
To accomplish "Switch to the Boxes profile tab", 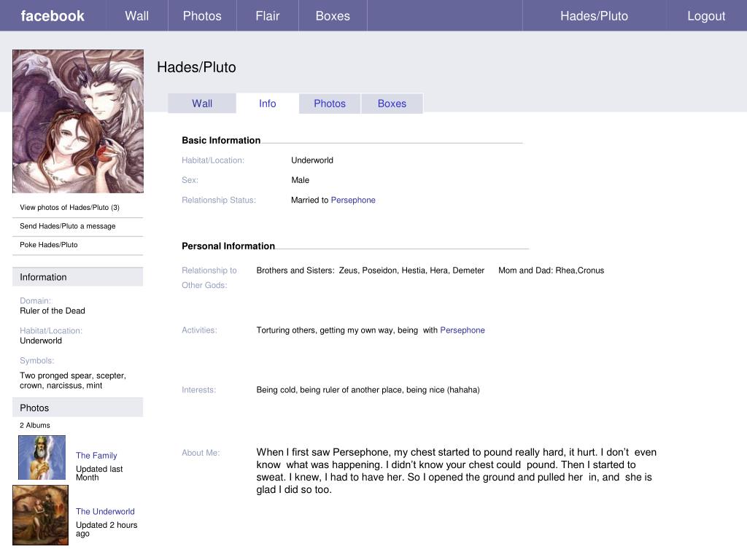I will pyautogui.click(x=392, y=104).
